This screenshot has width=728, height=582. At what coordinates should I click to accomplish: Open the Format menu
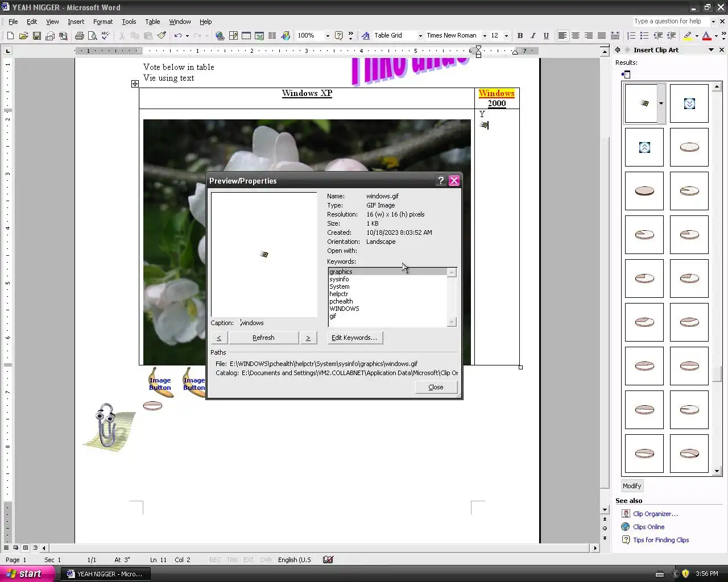click(x=103, y=22)
